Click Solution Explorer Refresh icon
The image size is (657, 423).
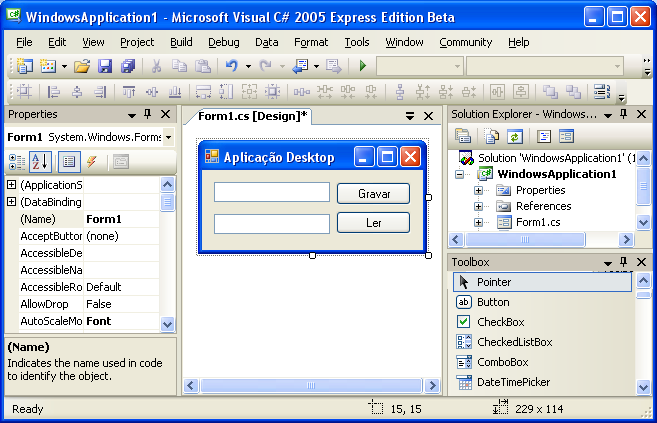515,136
